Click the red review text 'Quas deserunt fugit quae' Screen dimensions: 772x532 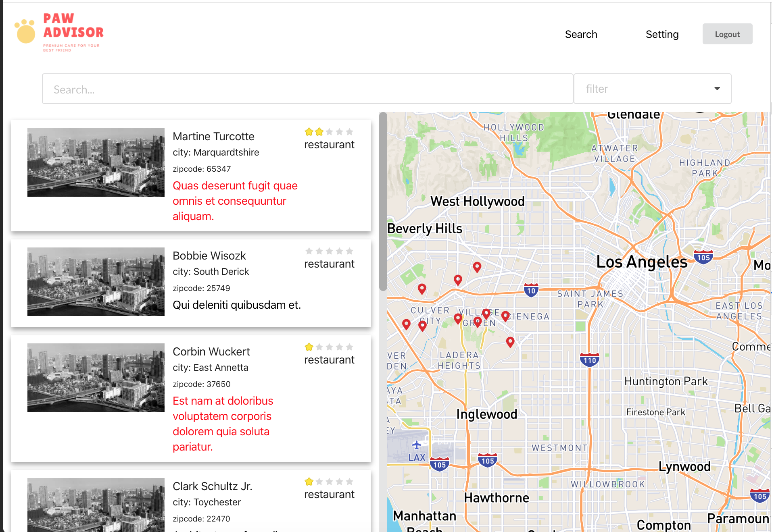tap(235, 185)
